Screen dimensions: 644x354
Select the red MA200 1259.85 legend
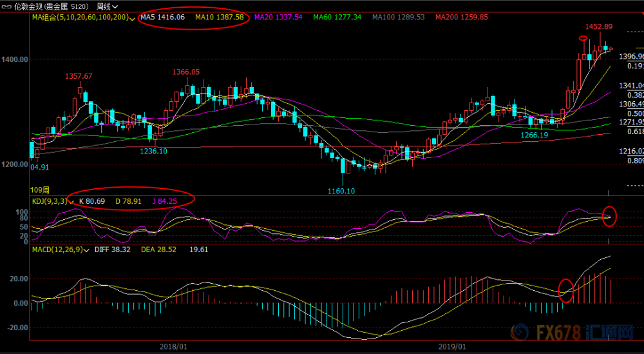462,17
